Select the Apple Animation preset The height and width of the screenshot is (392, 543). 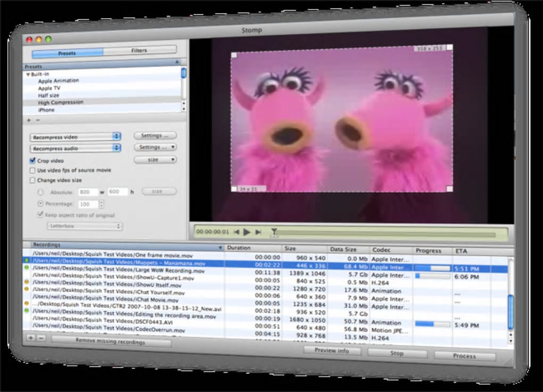pos(58,81)
